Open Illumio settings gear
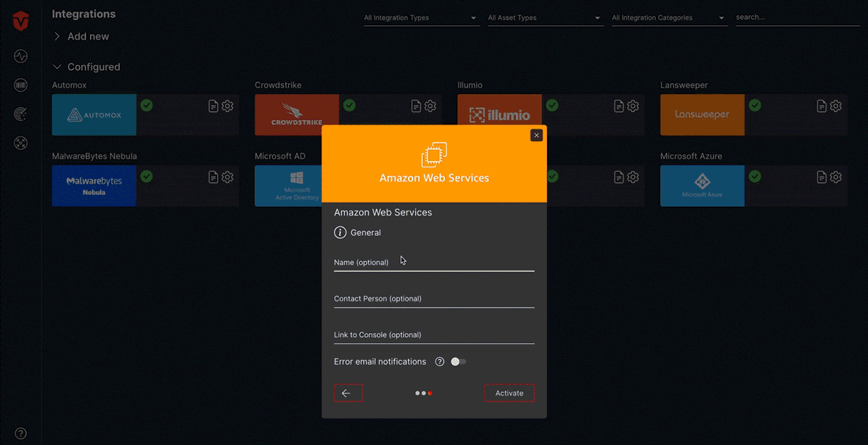The width and height of the screenshot is (868, 445). click(x=633, y=107)
